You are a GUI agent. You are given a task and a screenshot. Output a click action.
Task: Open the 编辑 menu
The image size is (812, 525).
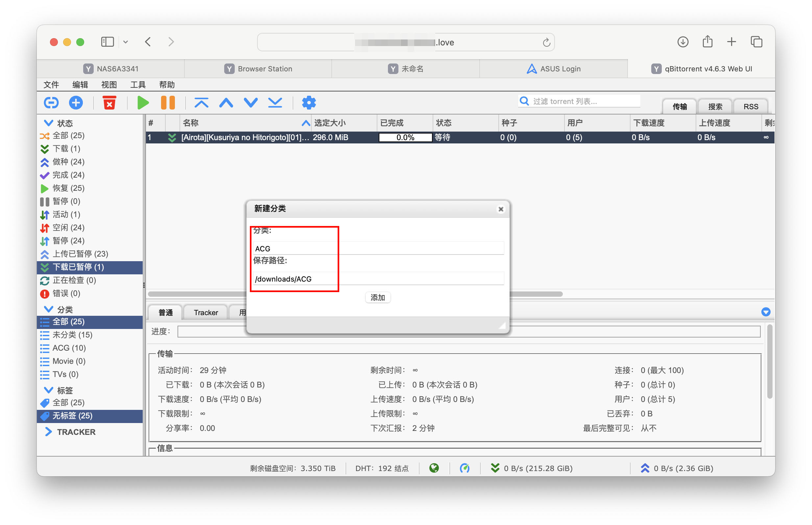80,84
